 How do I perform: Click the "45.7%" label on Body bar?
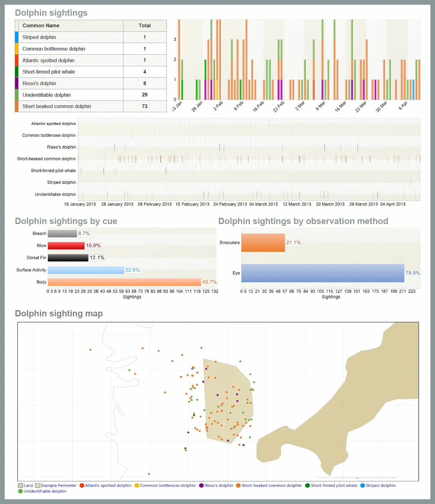pos(209,282)
